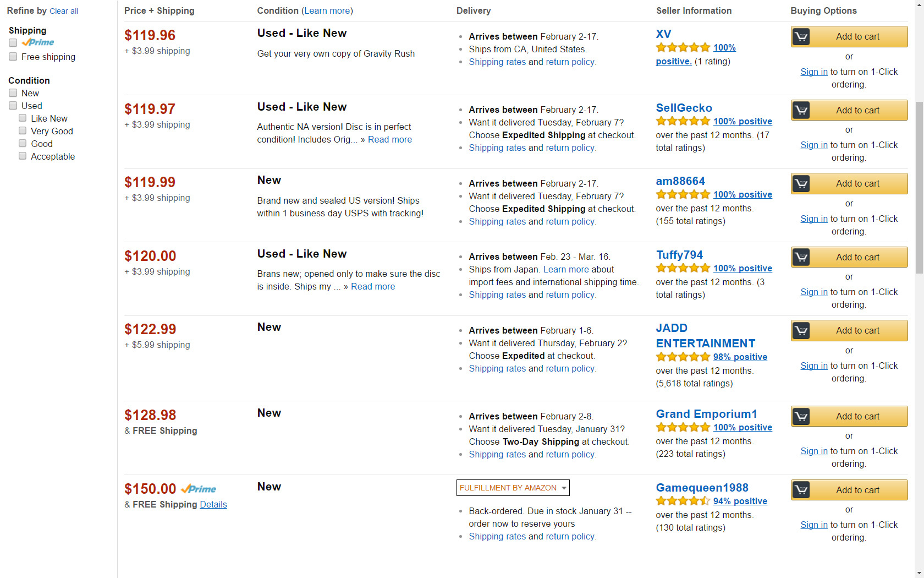Click the star rating of JADD ENTERTAINMENT
This screenshot has width=924, height=578.
(683, 357)
